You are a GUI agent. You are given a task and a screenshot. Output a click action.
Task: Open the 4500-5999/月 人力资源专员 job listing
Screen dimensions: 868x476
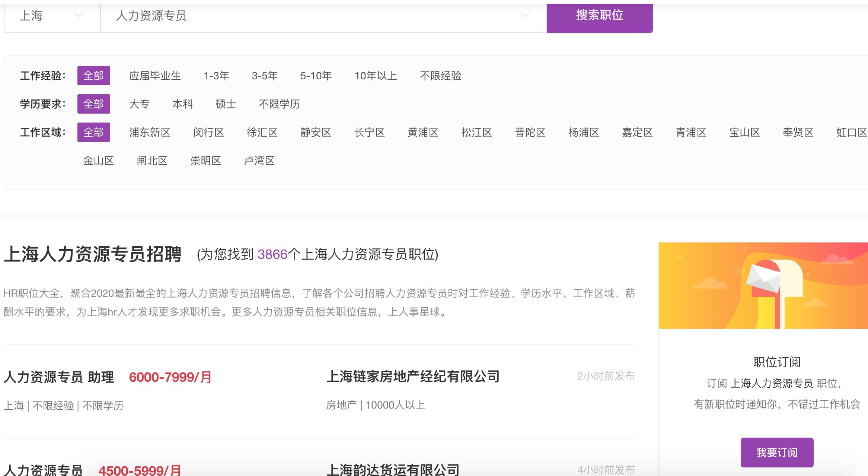tap(43, 470)
